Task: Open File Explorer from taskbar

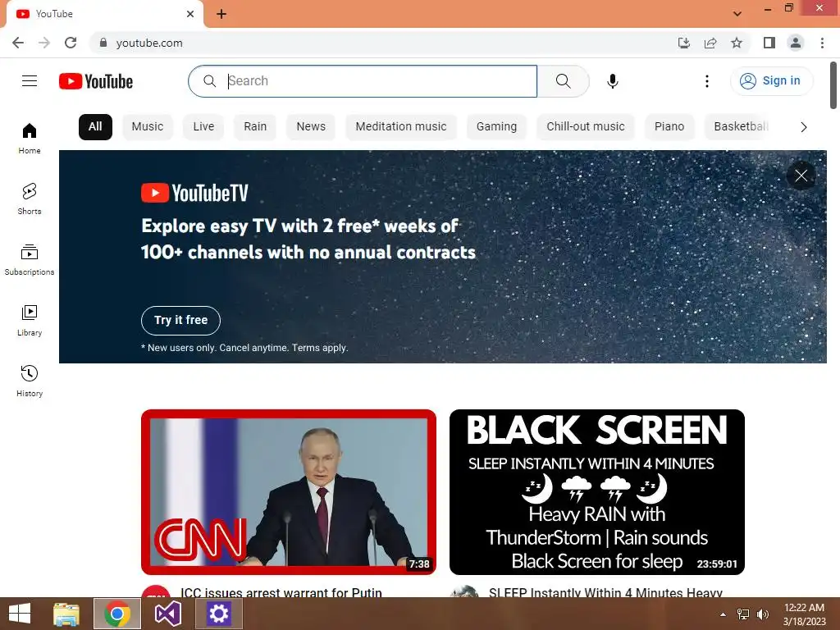Action: (66, 614)
